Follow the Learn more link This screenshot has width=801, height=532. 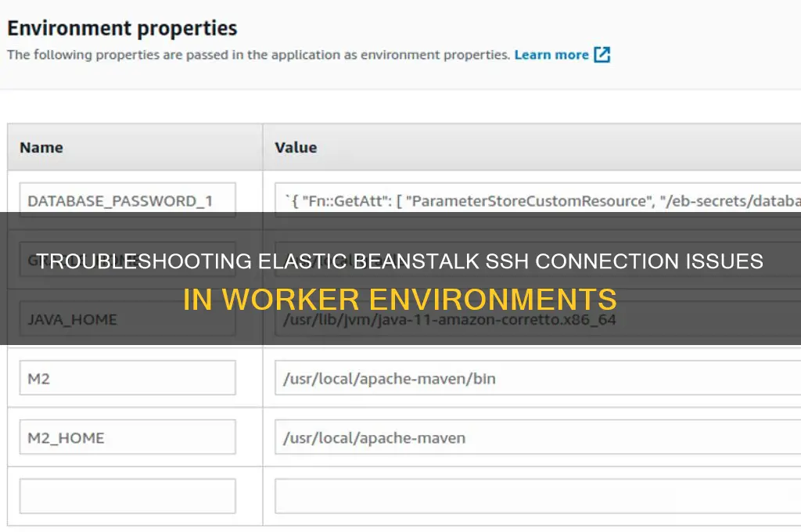pyautogui.click(x=551, y=55)
